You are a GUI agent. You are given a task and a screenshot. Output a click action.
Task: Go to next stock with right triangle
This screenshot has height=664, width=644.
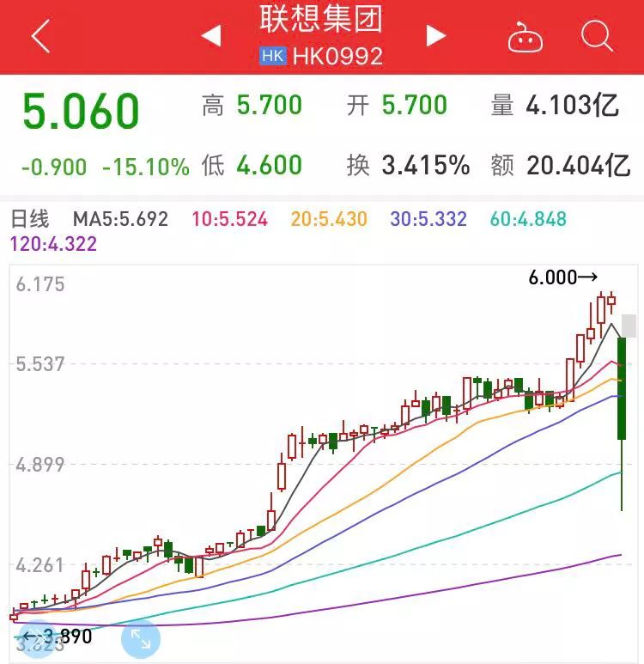click(x=436, y=36)
